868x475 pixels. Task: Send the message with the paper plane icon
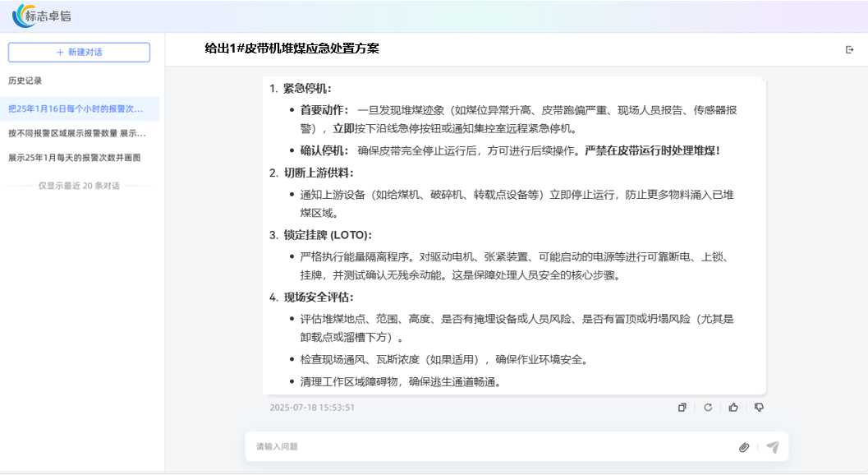772,447
